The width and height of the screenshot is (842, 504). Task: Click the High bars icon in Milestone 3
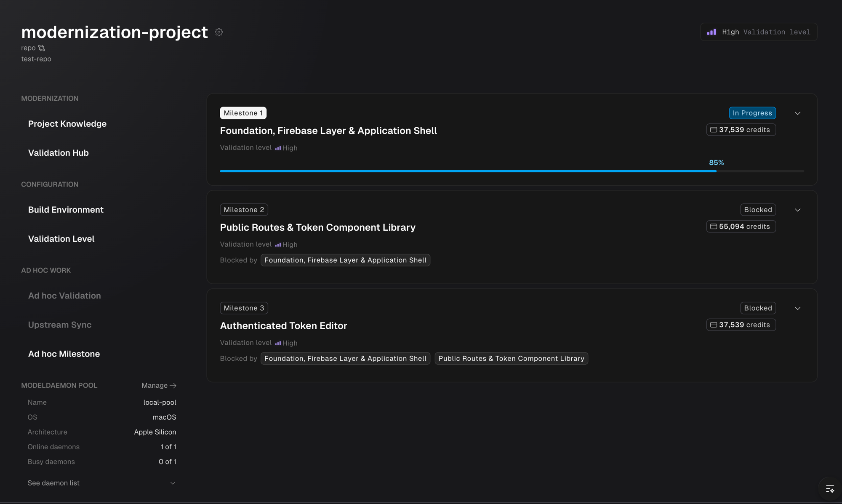(278, 343)
